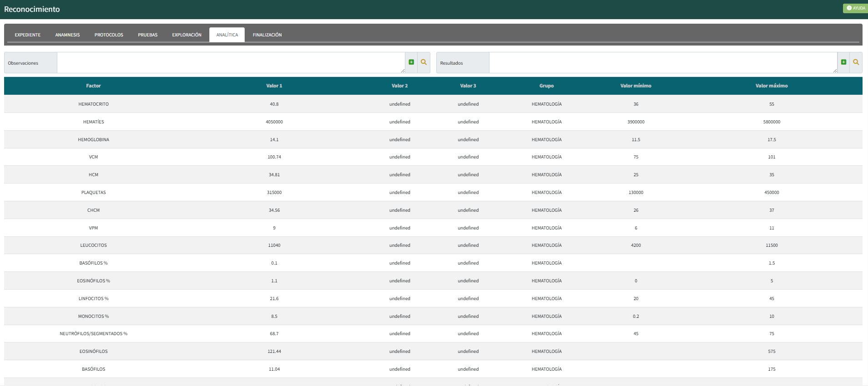Select the LEUCOCITOS factor cell
Image resolution: width=868 pixels, height=388 pixels.
pos(94,245)
